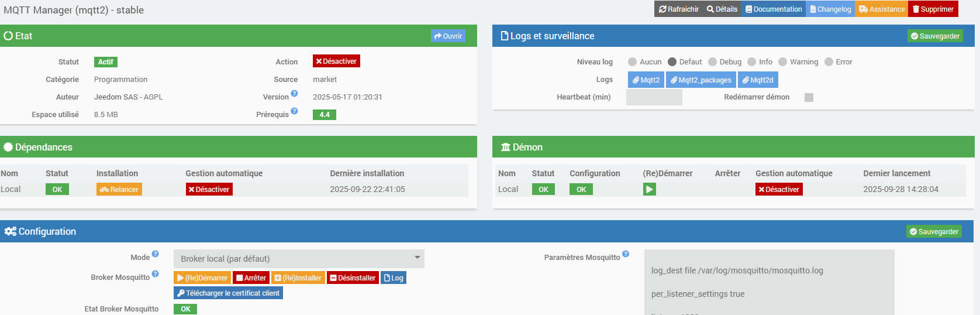Click the Démon Statut OK badge
Image resolution: width=980 pixels, height=315 pixels.
tap(543, 189)
